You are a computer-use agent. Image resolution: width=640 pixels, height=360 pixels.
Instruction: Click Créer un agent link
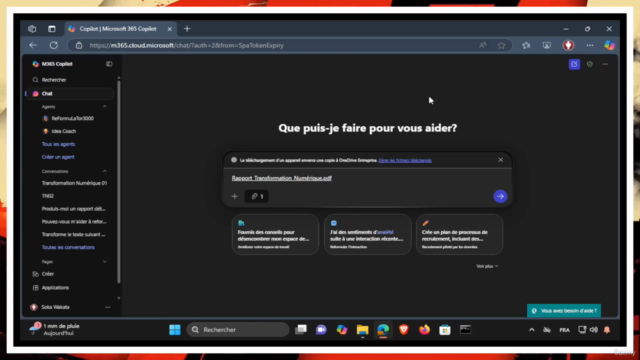[58, 157]
